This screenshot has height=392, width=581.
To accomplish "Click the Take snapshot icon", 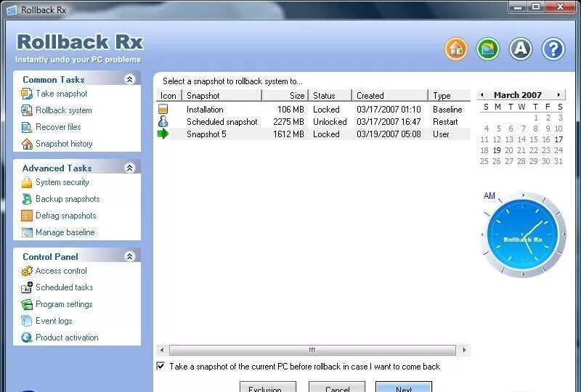I will click(27, 94).
